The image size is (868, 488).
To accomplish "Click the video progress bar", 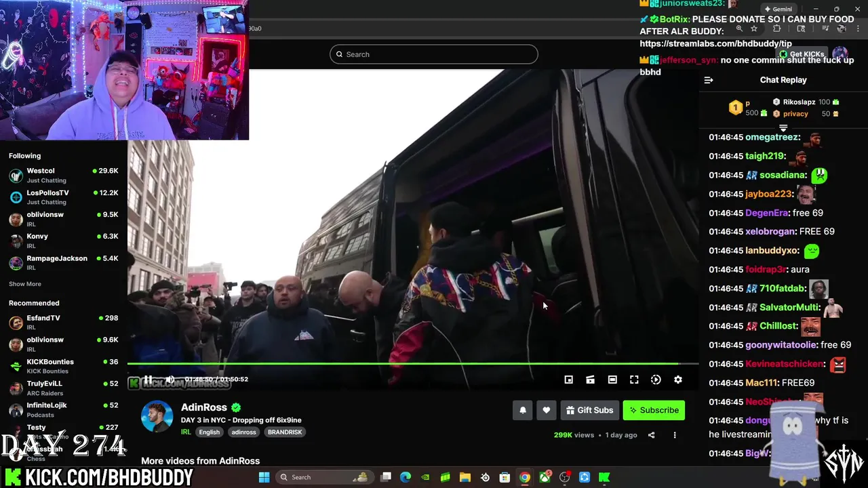I will pyautogui.click(x=413, y=364).
